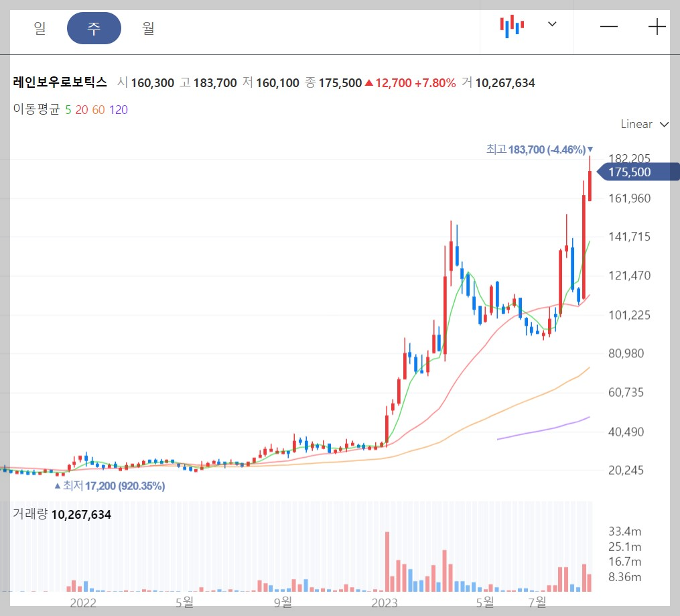Click the 거래량 10,267,634 volume label
The width and height of the screenshot is (680, 616).
(62, 515)
